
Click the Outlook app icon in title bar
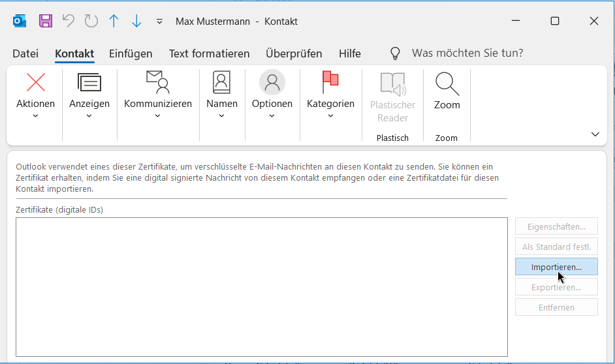19,21
